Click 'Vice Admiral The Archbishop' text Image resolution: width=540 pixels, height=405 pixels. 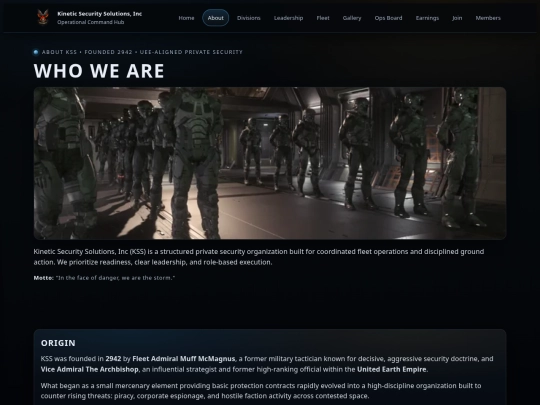pos(90,370)
